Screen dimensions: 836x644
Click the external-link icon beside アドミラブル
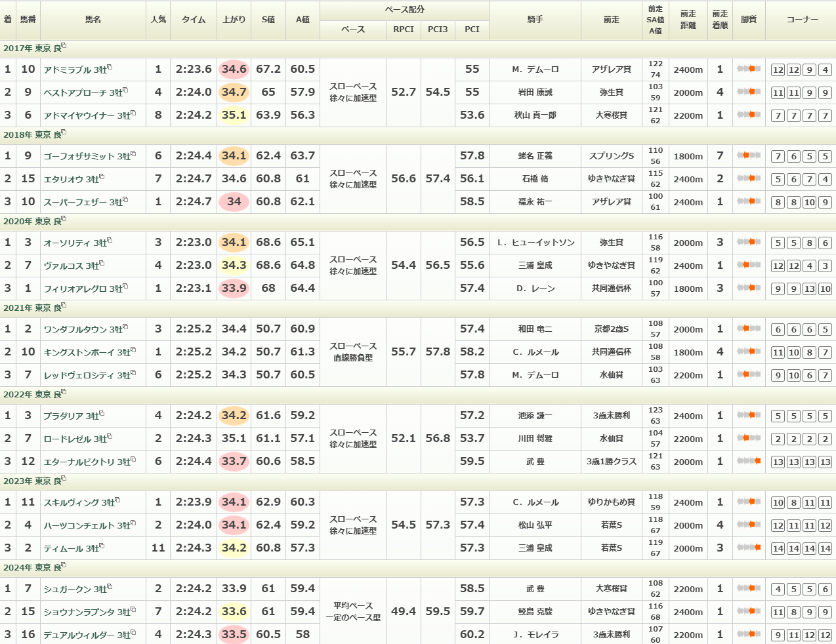coord(110,68)
